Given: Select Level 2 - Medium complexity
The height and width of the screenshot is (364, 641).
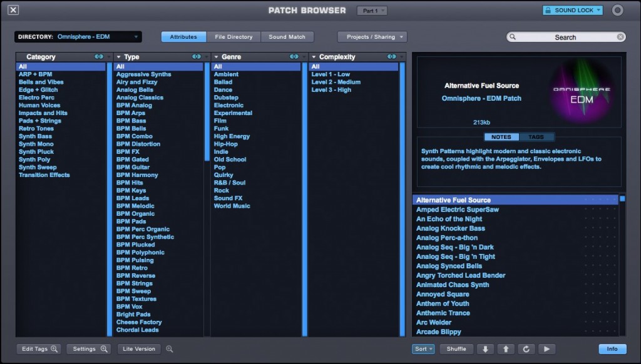Looking at the screenshot, I should coord(336,82).
